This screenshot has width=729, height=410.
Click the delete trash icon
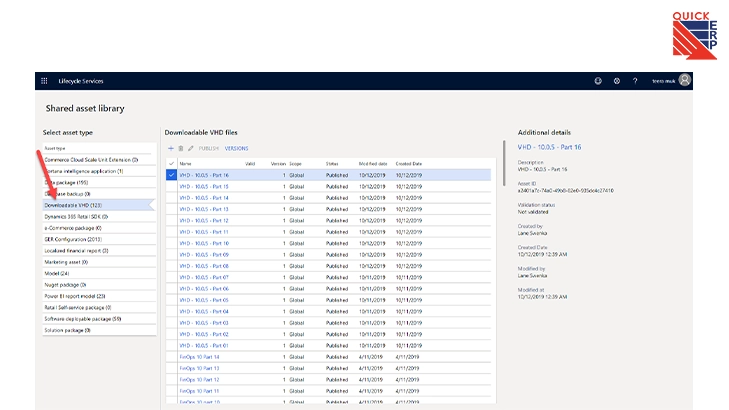point(181,148)
